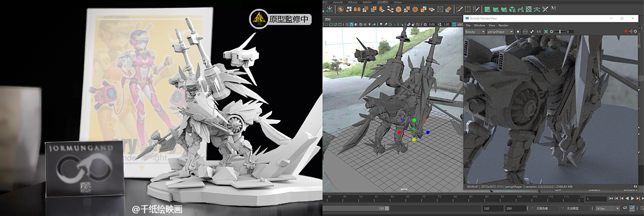Click the persp camera label in viewport
This screenshot has height=216, width=644.
coord(404,189)
